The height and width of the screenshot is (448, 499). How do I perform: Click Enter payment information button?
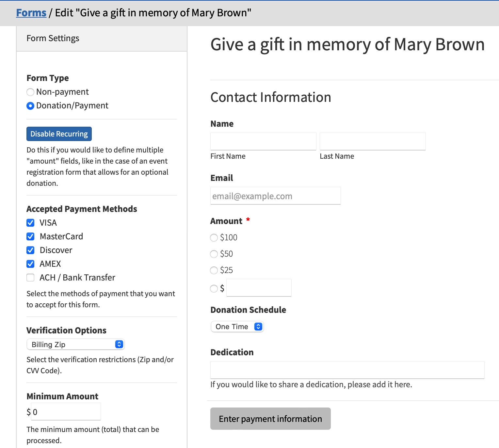click(x=270, y=419)
